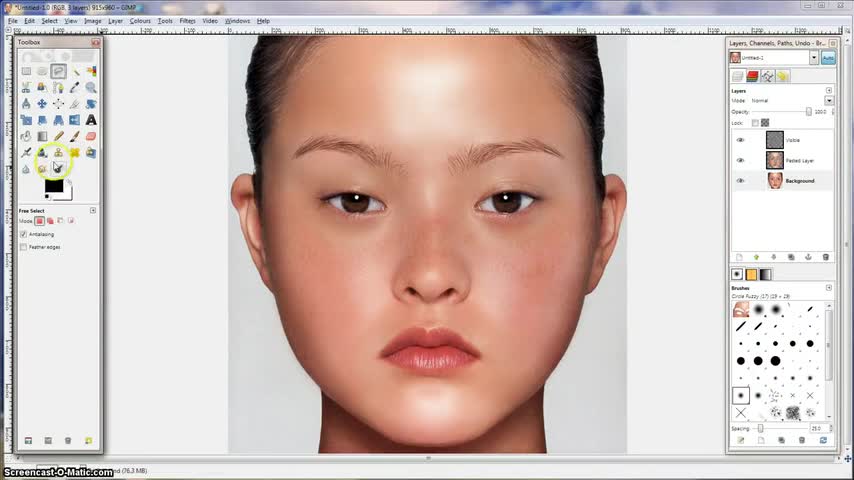Click the layer Opacity slider handle
Image resolution: width=854 pixels, height=480 pixels.
808,112
